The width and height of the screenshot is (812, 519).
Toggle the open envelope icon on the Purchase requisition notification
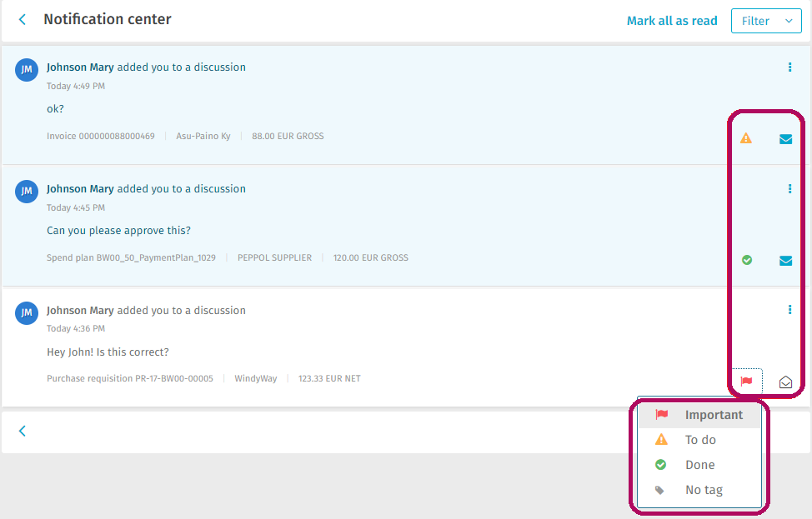[x=785, y=382]
